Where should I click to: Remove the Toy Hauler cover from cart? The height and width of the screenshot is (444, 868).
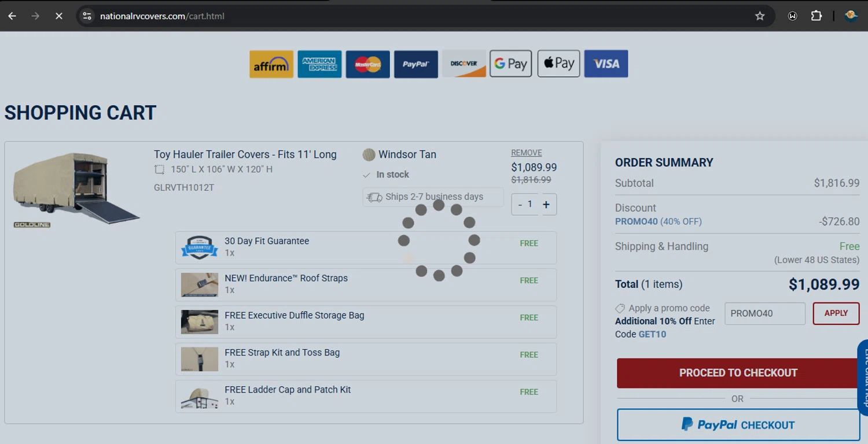tap(527, 153)
